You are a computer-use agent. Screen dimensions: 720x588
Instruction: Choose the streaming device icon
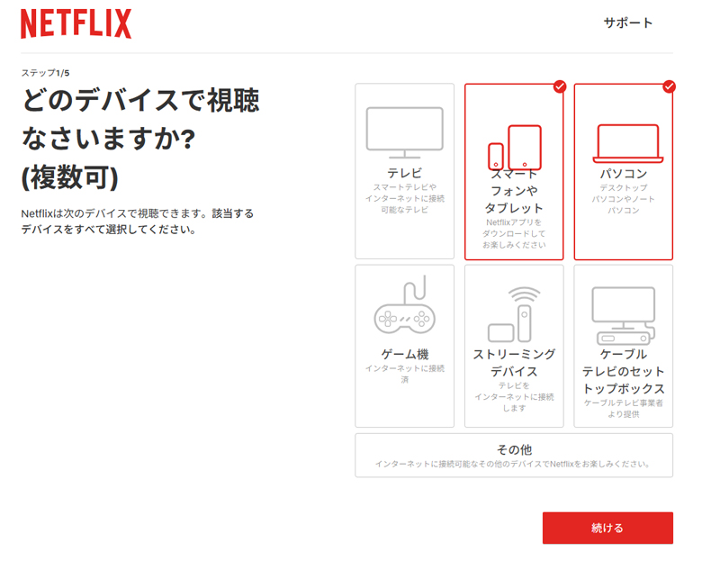514,313
